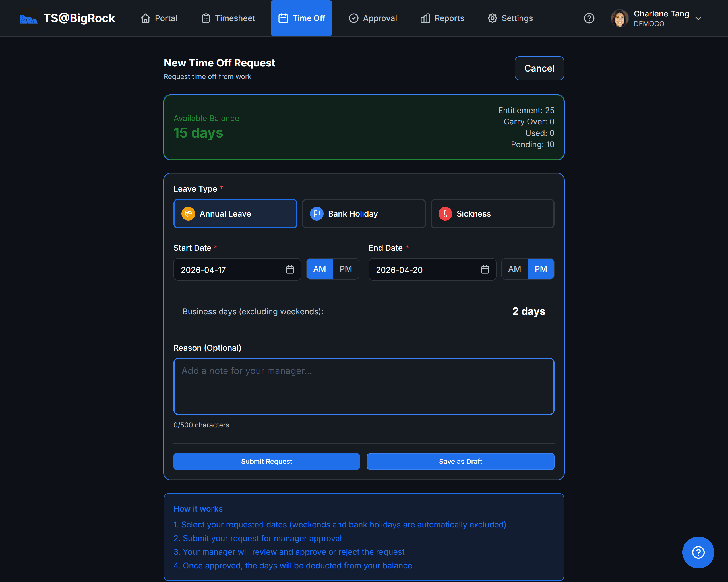
Task: Select the Time Off navigation tab
Action: pos(301,18)
